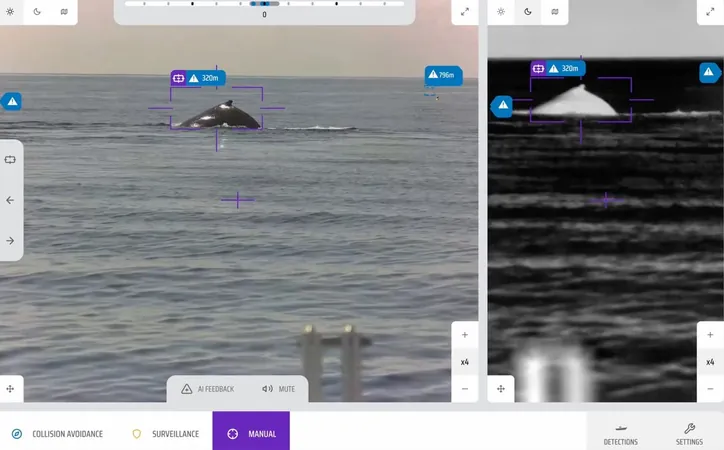Click the warning marker at left edge of camera view

(x=11, y=102)
